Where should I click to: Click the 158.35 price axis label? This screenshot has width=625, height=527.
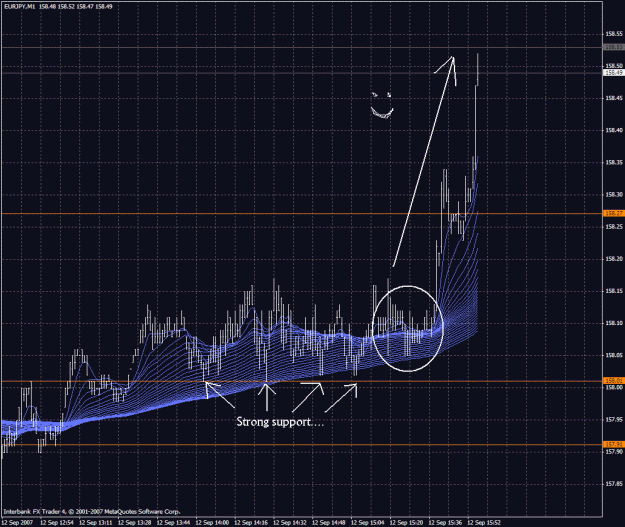click(614, 163)
